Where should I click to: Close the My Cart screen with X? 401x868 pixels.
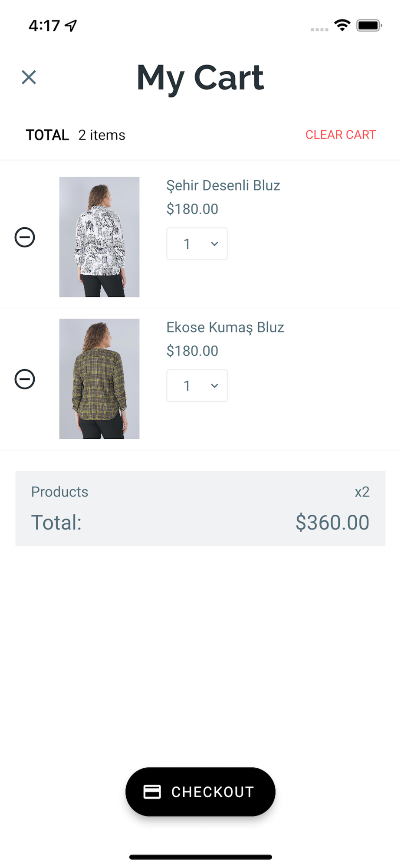coord(29,77)
